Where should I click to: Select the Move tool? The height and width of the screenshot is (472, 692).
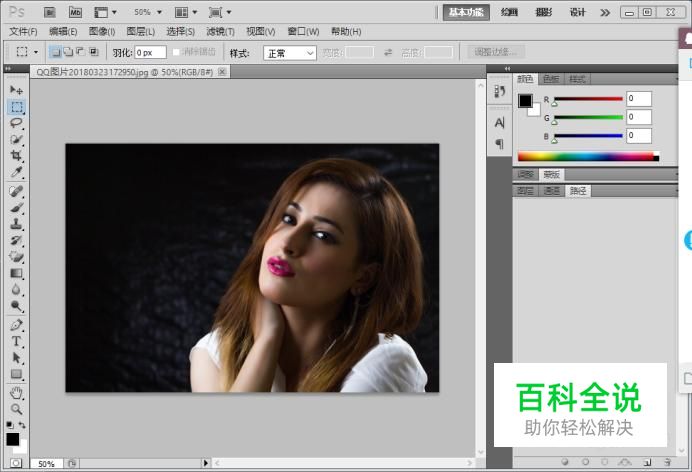click(16, 90)
